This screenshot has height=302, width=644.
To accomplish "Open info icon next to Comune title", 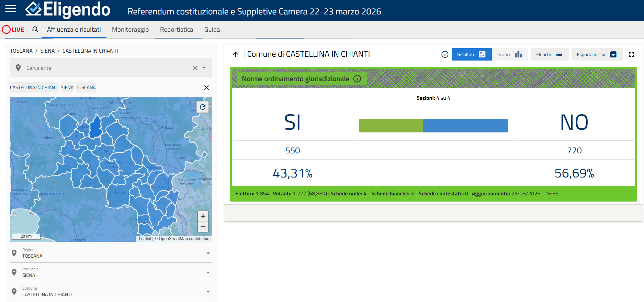I will tap(445, 54).
